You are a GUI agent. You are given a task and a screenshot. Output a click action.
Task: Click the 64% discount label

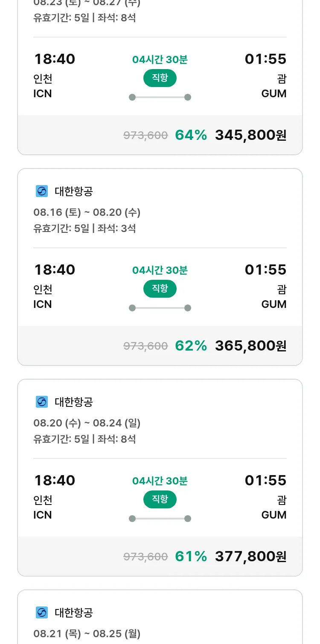(191, 135)
